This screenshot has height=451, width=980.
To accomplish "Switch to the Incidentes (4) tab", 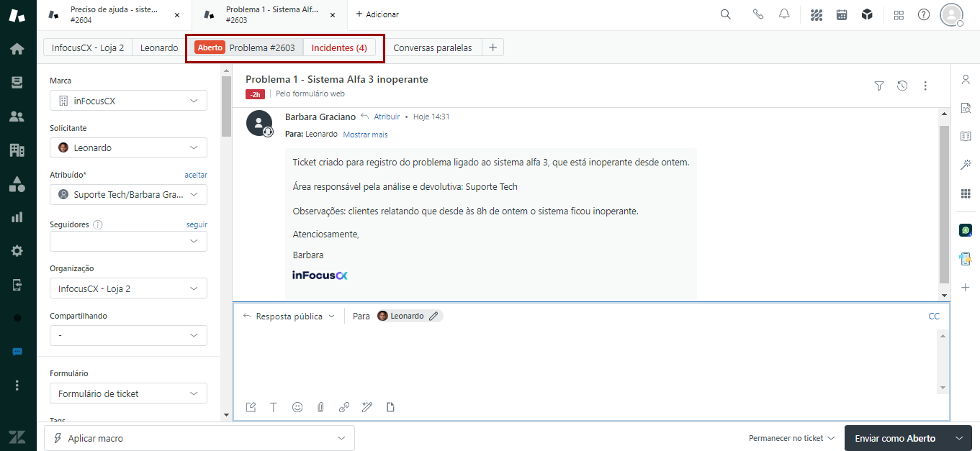I will click(x=339, y=47).
